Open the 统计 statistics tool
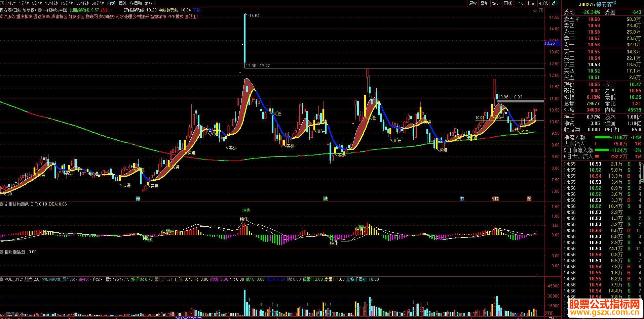Image resolution: width=644 pixels, height=319 pixels. tap(496, 3)
